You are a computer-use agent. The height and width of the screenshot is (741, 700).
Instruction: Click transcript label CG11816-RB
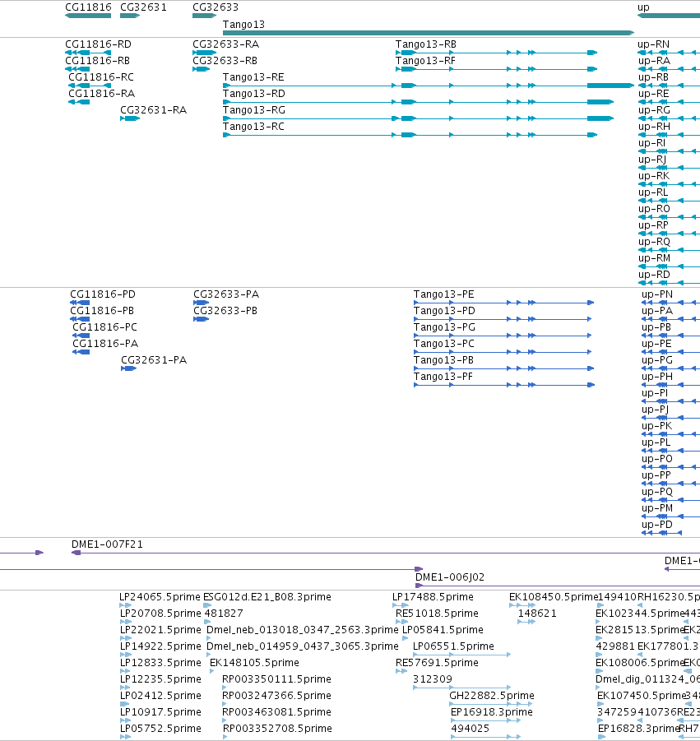pos(97,61)
